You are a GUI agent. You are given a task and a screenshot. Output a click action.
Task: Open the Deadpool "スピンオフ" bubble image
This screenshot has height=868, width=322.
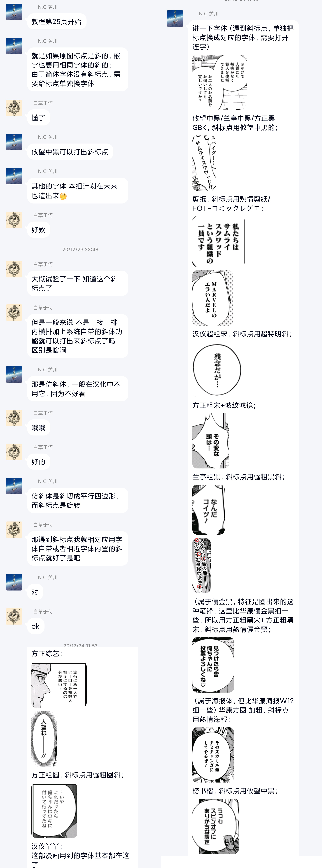216,826
